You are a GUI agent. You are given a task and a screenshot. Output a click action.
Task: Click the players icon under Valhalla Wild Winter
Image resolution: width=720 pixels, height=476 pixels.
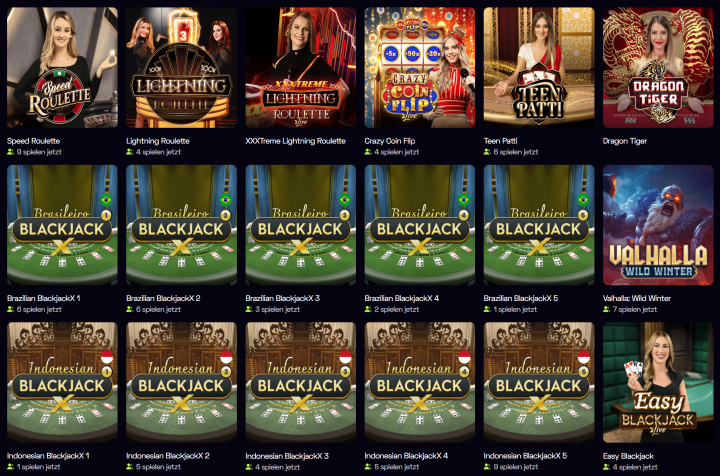pos(607,309)
